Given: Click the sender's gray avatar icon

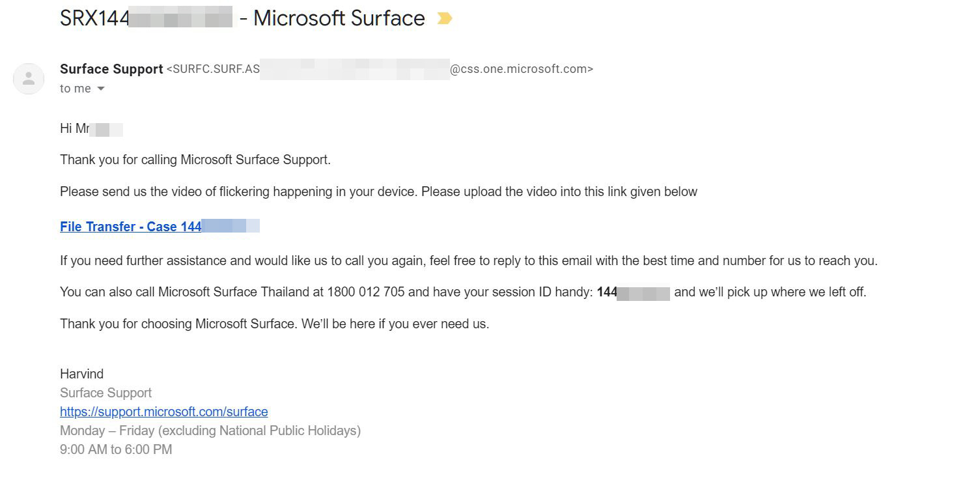Looking at the screenshot, I should [x=29, y=79].
